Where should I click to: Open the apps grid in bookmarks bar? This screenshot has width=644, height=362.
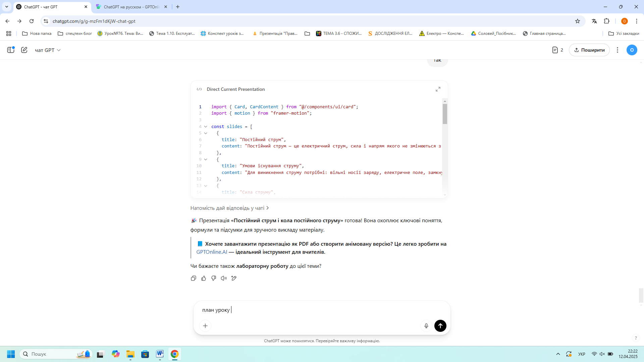9,34
